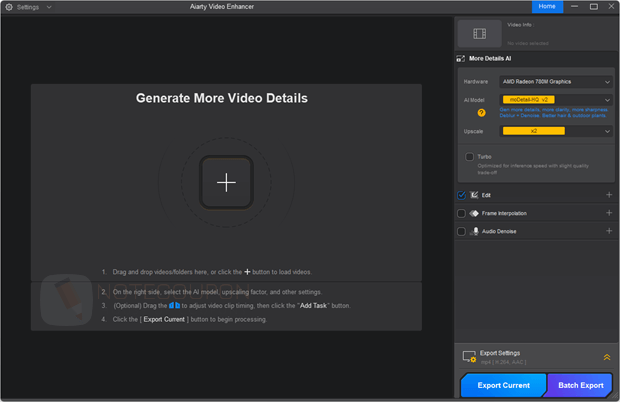Click the "Frame Interpolation" label
This screenshot has height=402, width=620.
[504, 213]
